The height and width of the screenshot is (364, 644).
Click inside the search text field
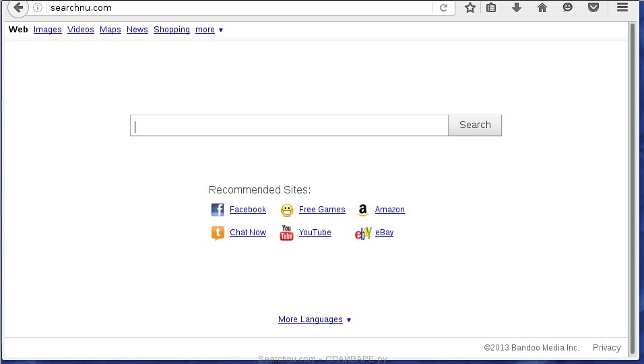[x=290, y=125]
